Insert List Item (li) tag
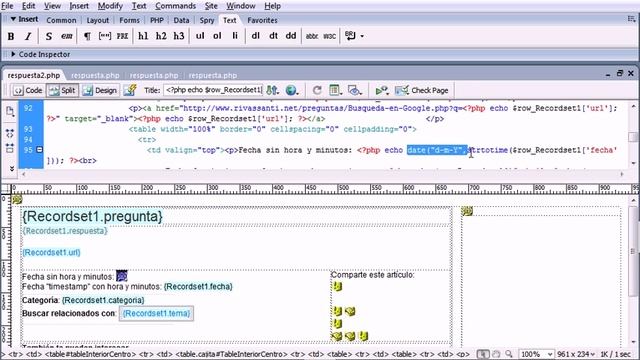640x360 pixels. (235, 36)
